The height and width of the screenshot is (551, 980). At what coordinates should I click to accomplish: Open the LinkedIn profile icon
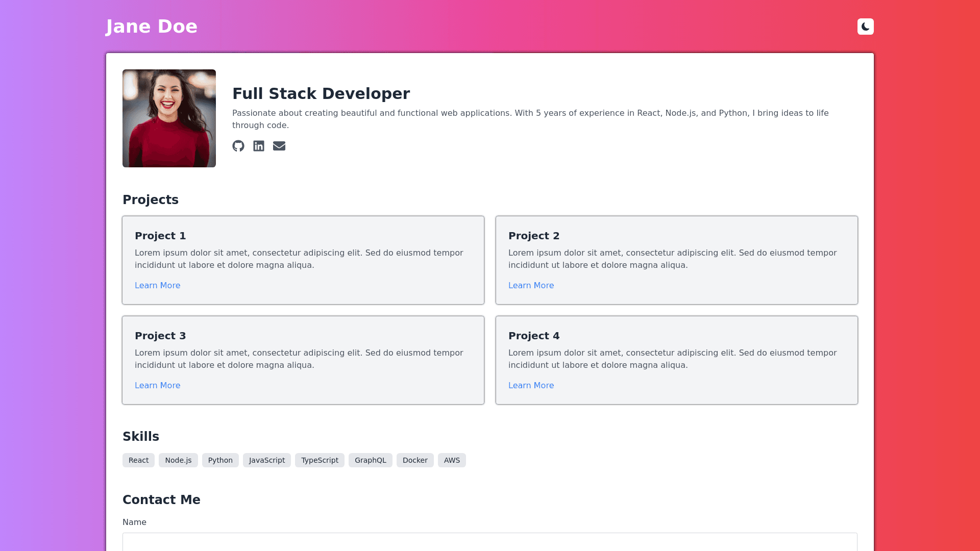(x=259, y=146)
